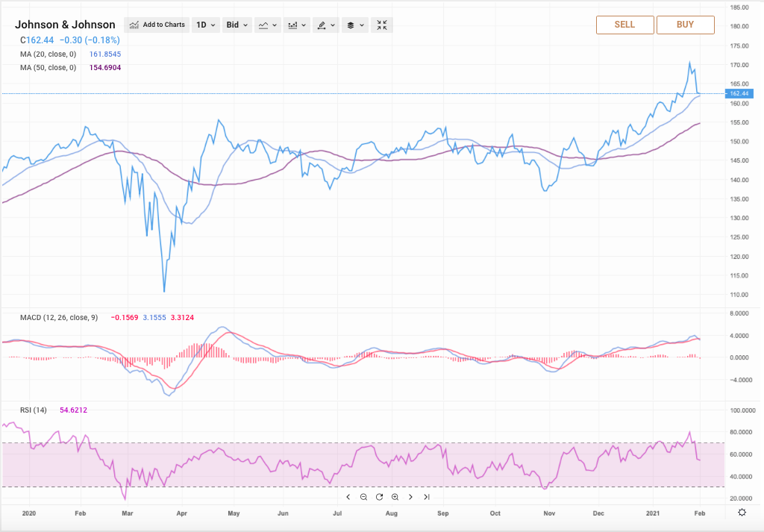This screenshot has height=532, width=764.
Task: Click the Nov label on time axis
Action: click(549, 513)
